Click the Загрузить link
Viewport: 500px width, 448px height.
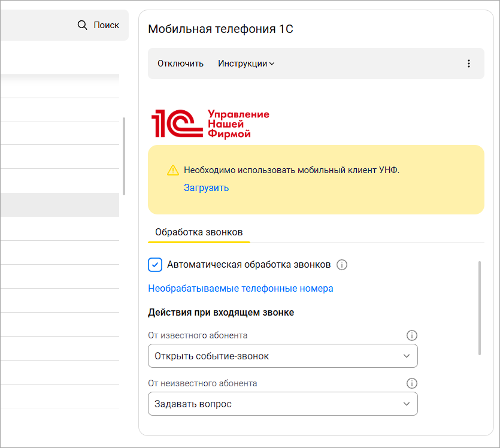[206, 187]
